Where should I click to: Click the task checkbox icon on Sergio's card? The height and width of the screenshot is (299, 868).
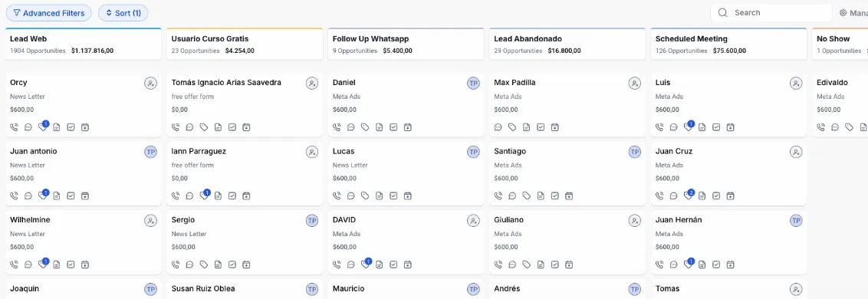[232, 264]
